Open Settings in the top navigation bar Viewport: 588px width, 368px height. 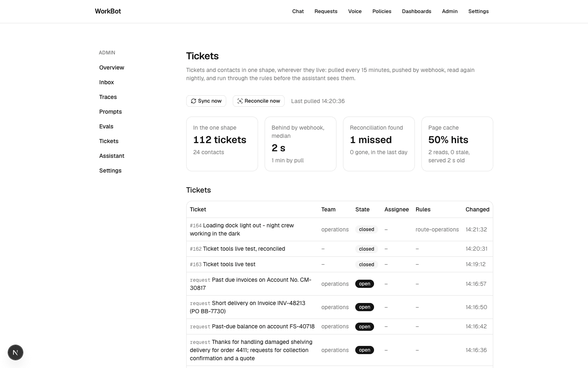click(479, 11)
